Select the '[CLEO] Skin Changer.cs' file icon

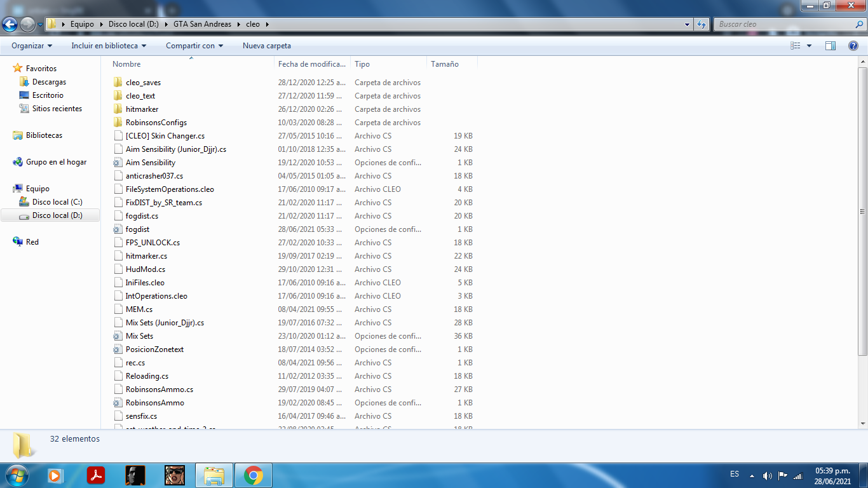(118, 136)
